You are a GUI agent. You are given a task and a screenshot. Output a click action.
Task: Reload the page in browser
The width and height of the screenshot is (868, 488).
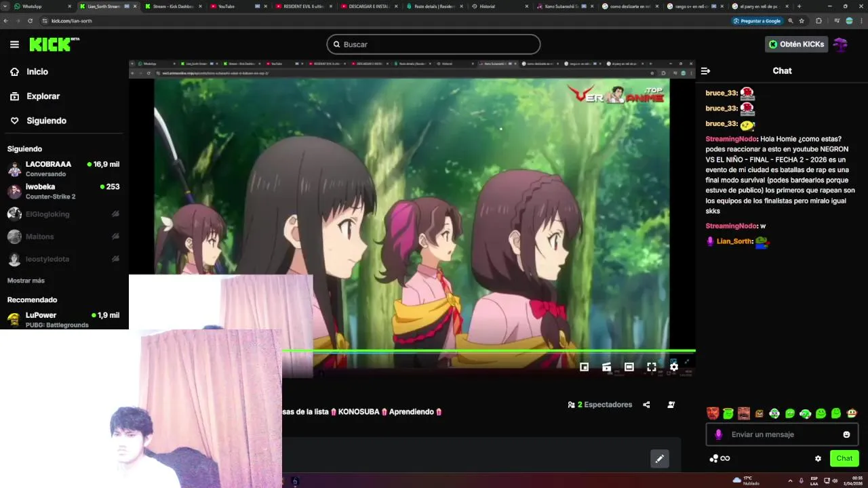click(x=30, y=21)
